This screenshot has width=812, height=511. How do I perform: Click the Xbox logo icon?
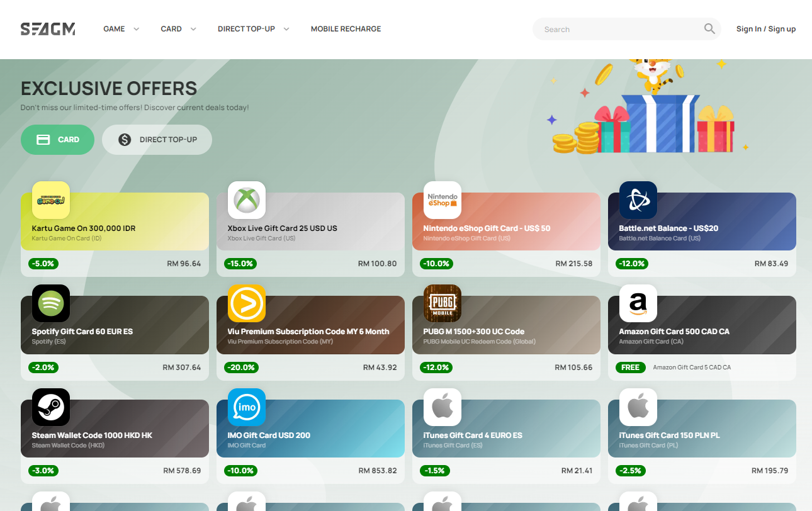click(247, 200)
